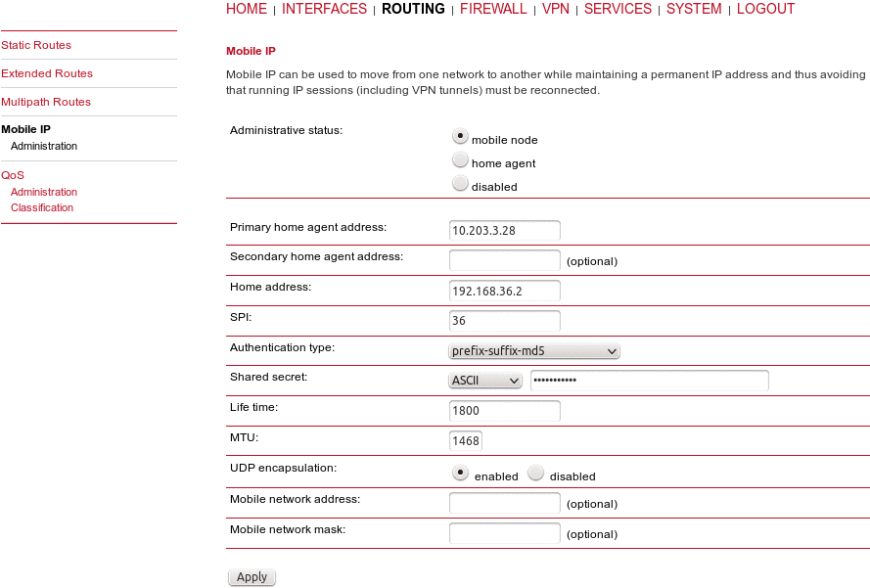
Task: Focus the Primary home agent address field
Action: point(504,231)
